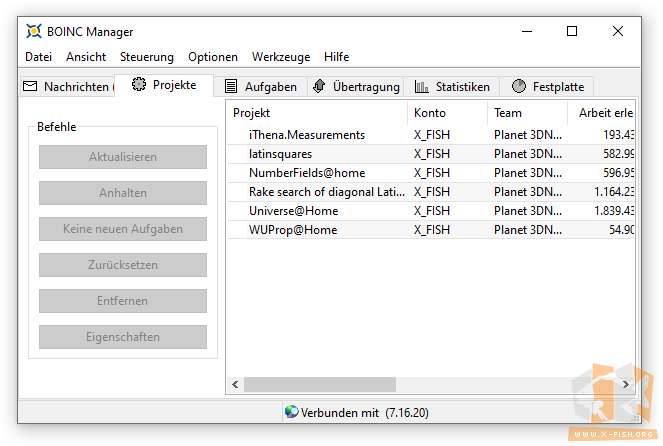This screenshot has width=663, height=446.
Task: Maximize the BOINC Manager window
Action: coord(572,32)
